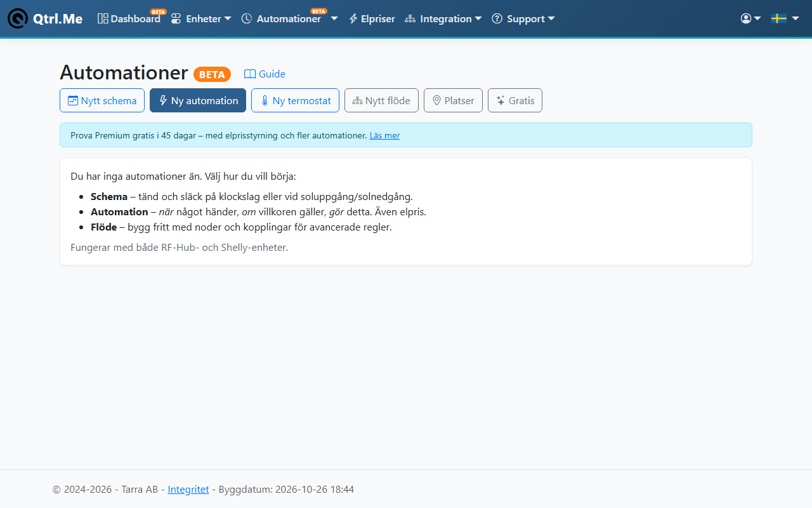
Task: Click the Gratis plan button
Action: point(515,100)
